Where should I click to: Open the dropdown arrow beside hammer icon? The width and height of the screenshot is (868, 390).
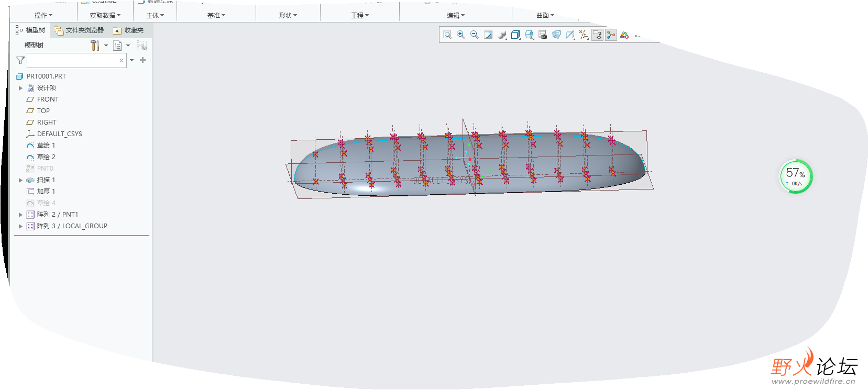(106, 46)
